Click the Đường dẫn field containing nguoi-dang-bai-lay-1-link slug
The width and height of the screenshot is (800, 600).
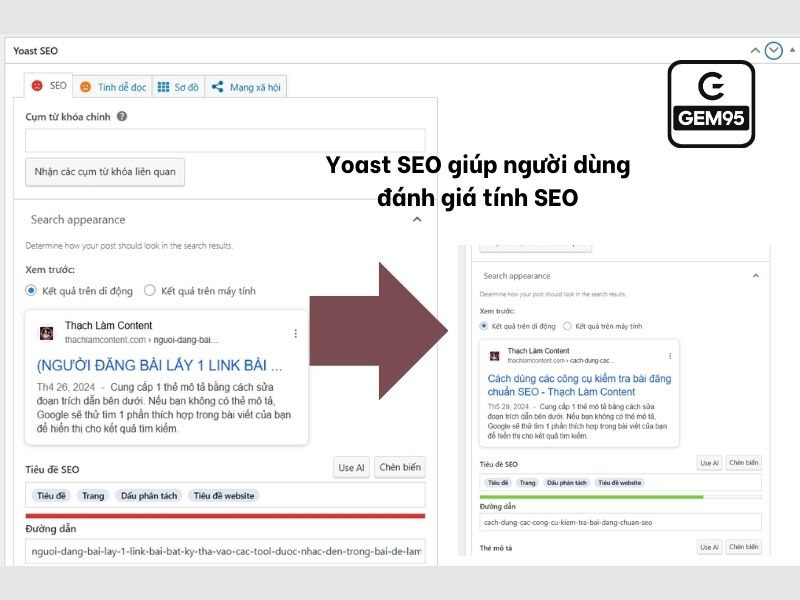[x=225, y=552]
